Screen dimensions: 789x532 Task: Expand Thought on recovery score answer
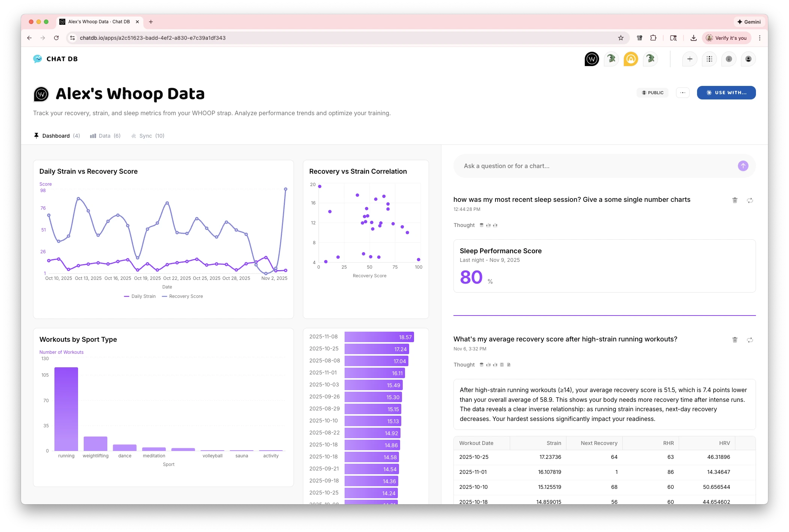pyautogui.click(x=464, y=365)
